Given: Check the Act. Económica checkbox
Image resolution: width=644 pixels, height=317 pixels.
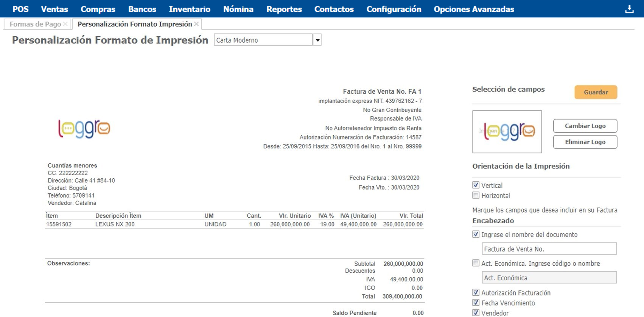Looking at the screenshot, I should click(x=476, y=263).
